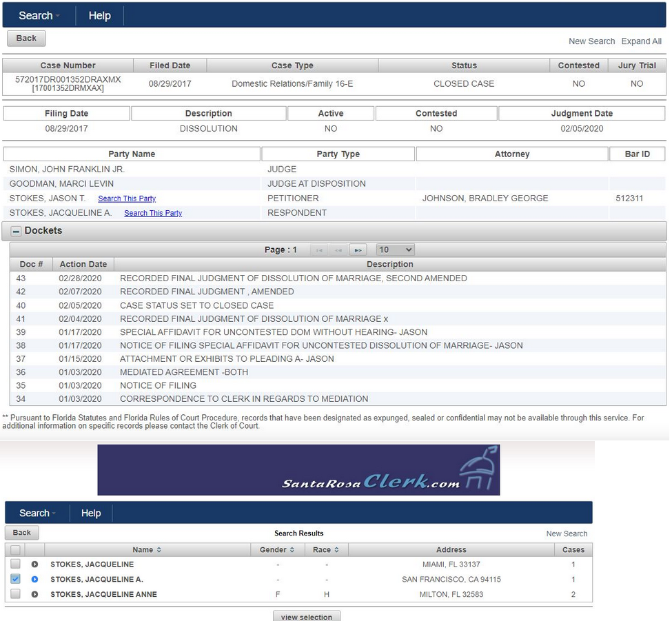Click the Domestic Relations/Family 16-E case type
The image size is (672, 621).
pyautogui.click(x=292, y=84)
